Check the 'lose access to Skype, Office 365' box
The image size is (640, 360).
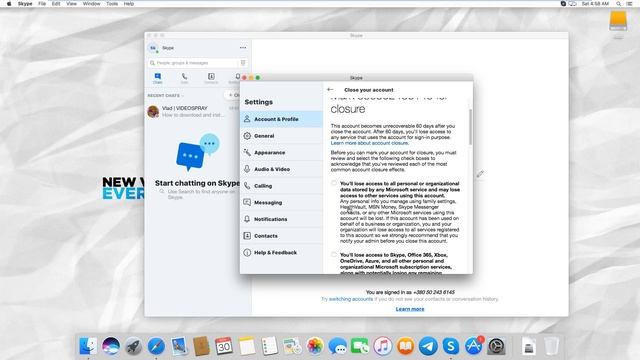334,255
